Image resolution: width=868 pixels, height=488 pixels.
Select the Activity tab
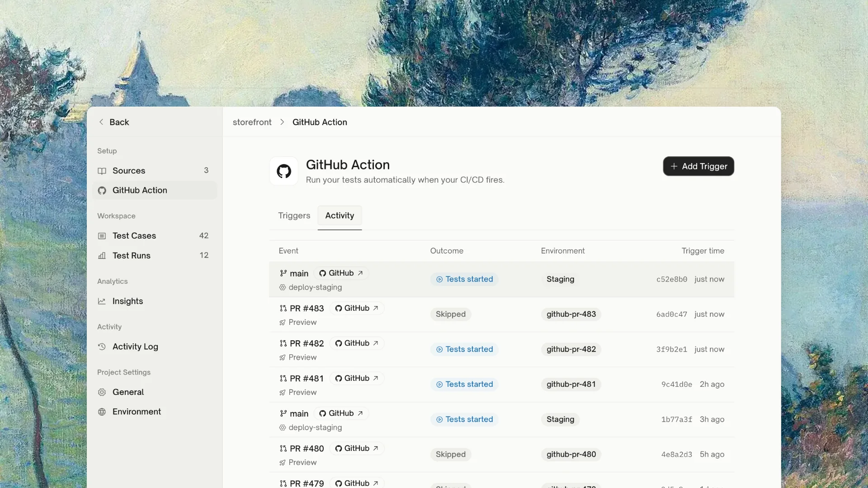click(x=340, y=216)
